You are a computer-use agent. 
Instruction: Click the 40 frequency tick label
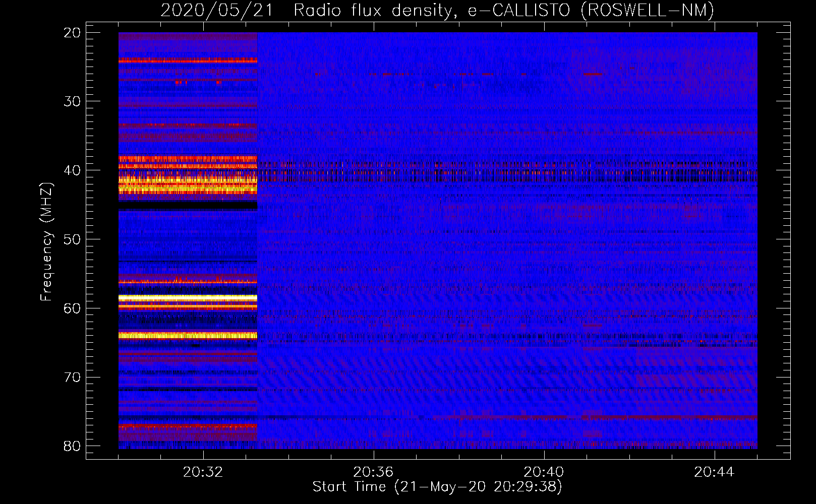[72, 170]
